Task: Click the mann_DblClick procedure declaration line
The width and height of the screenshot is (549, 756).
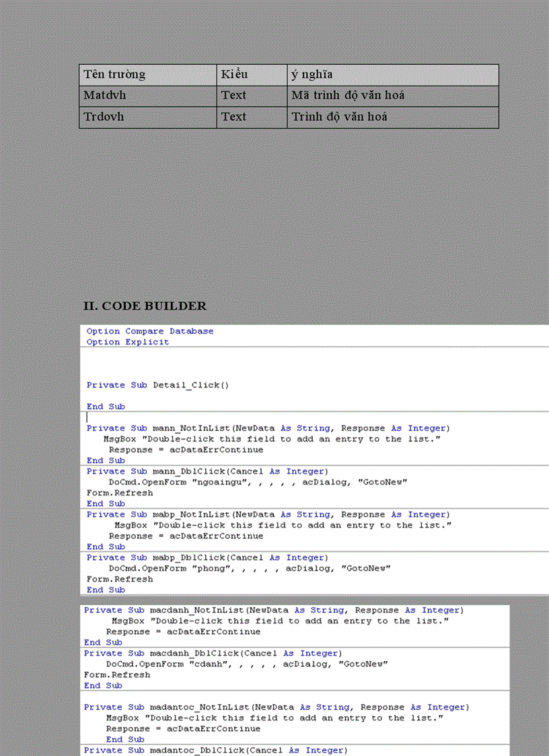Action: click(207, 471)
